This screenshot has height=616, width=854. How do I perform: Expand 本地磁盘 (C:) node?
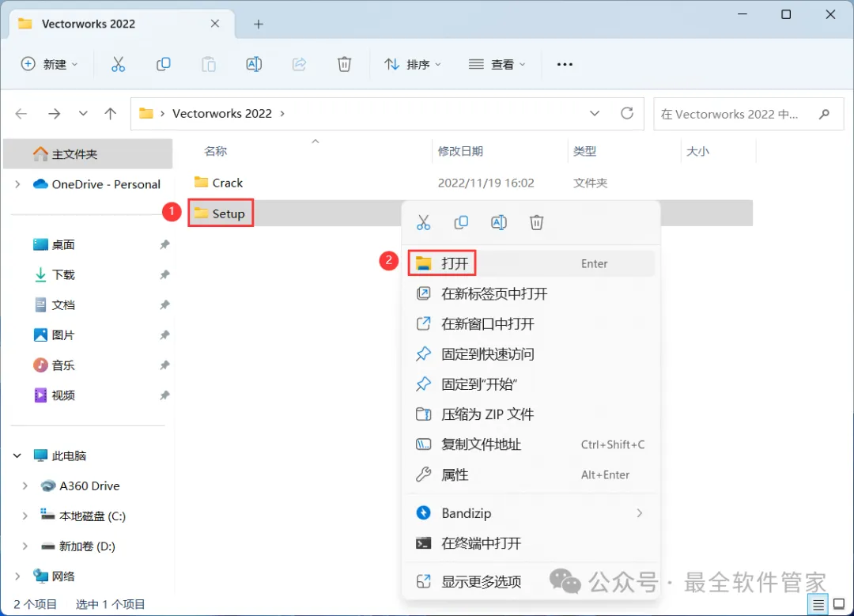[25, 516]
